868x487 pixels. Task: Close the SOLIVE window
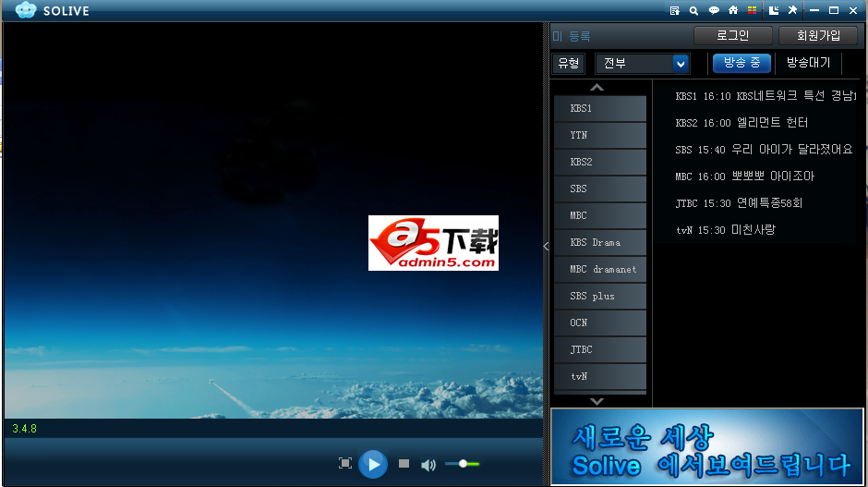click(853, 10)
